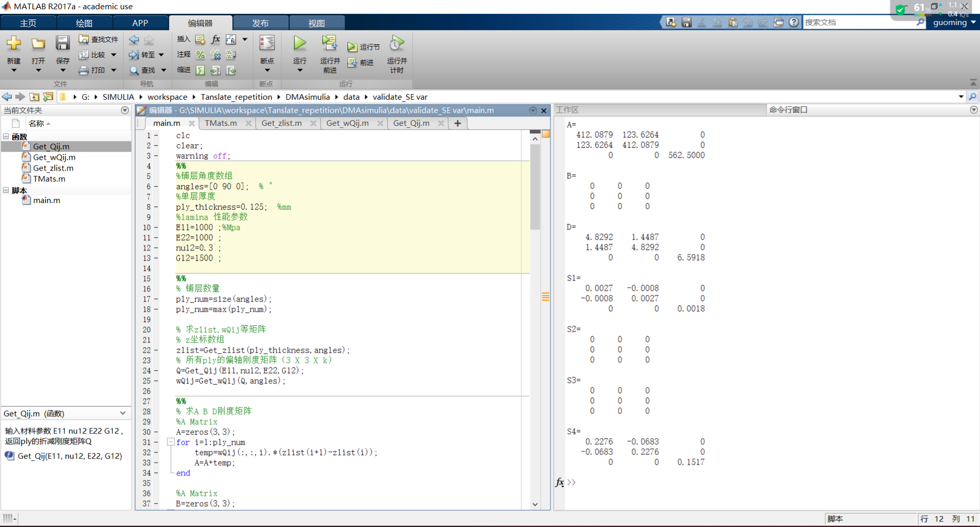
Task: Click the Breakpoints (断点) icon
Action: coord(267,43)
